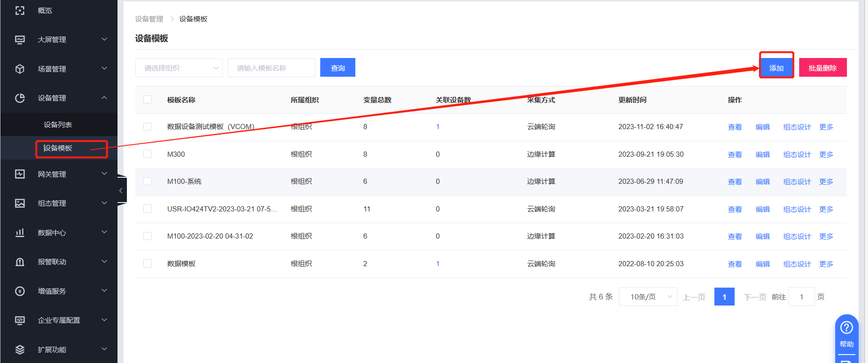868x363 pixels.
Task: Click the 添加 add button
Action: tap(776, 68)
